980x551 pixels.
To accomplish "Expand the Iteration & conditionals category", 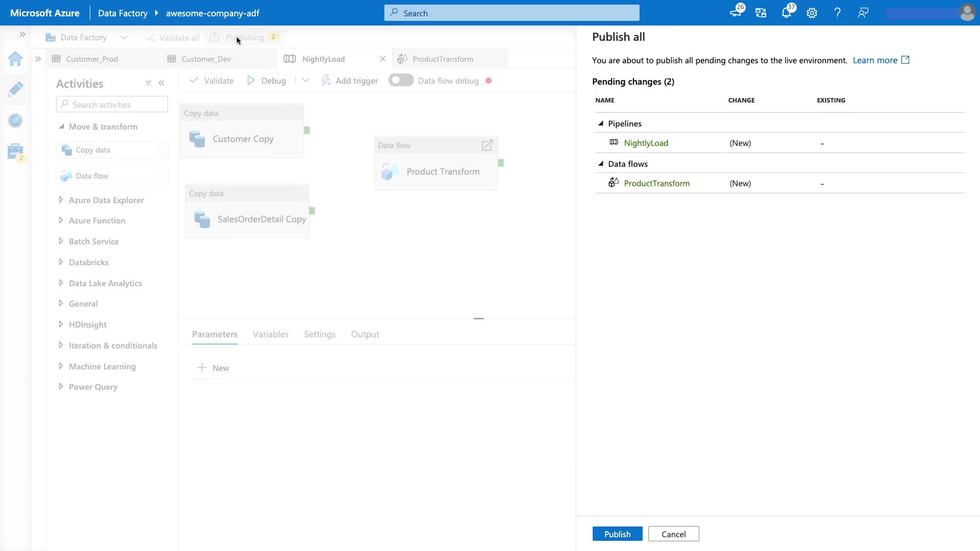I will (x=61, y=345).
